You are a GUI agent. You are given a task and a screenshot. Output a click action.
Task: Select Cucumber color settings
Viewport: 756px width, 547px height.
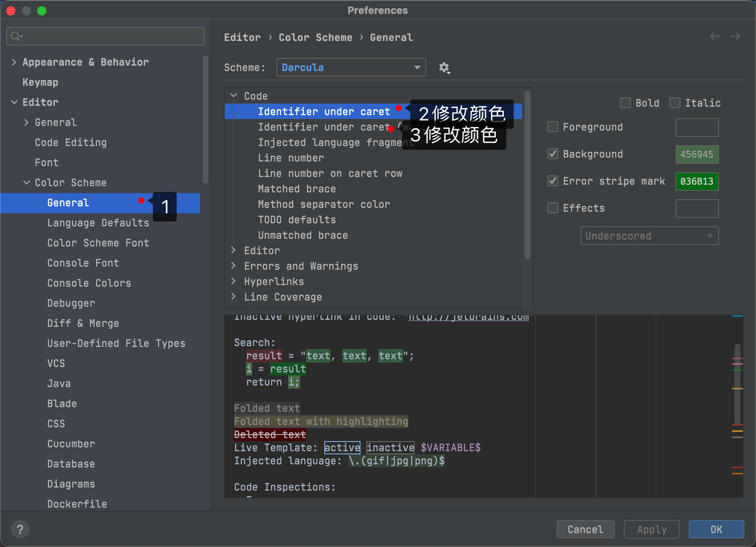click(71, 444)
